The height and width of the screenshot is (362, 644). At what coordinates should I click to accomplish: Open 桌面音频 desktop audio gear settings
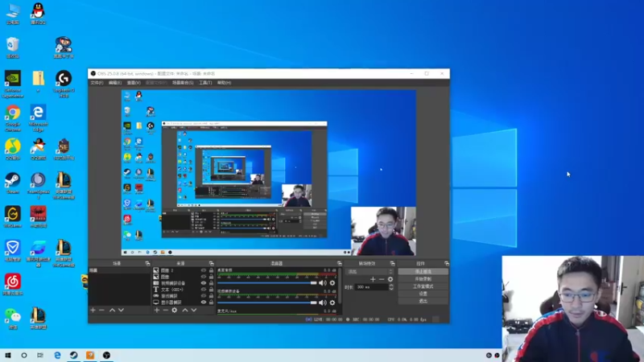pos(332,283)
